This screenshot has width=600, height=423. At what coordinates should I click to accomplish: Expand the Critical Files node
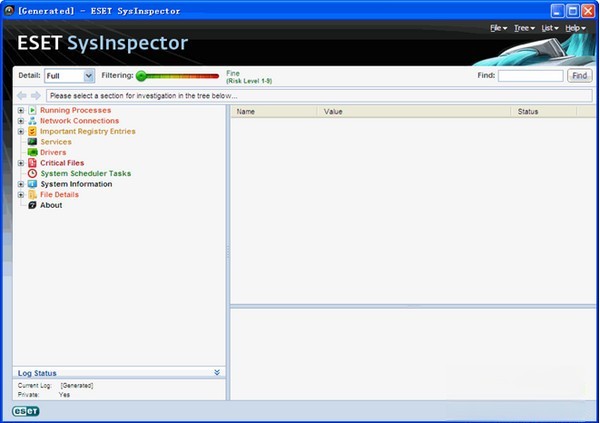click(x=21, y=163)
